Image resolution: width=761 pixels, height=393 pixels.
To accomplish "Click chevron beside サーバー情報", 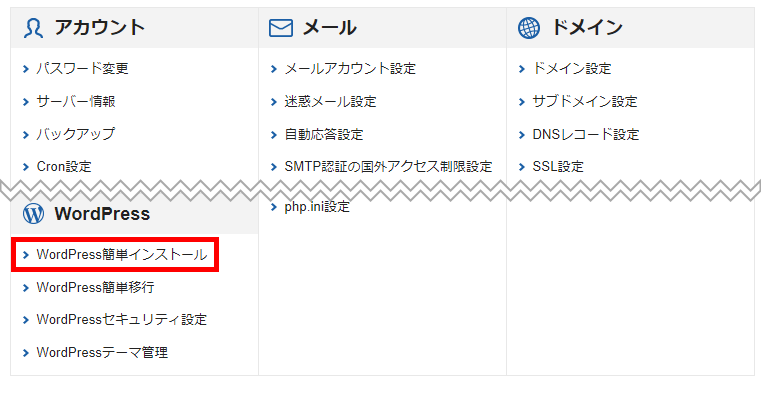I will click(26, 102).
